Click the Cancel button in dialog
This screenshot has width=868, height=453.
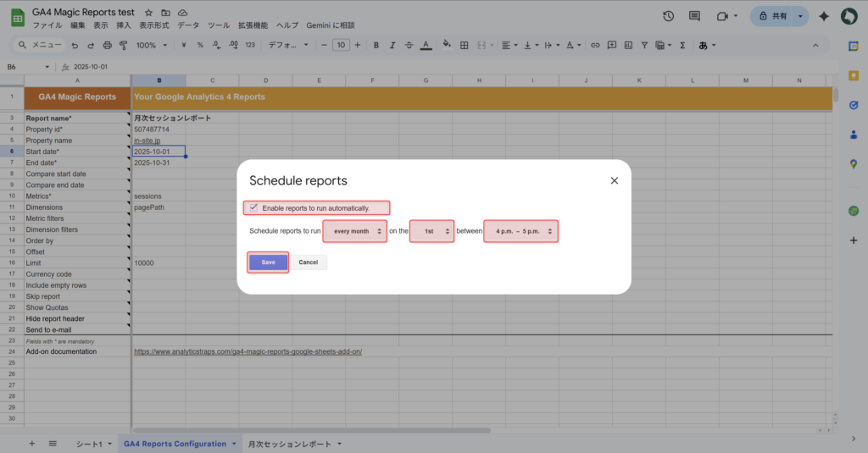[309, 262]
